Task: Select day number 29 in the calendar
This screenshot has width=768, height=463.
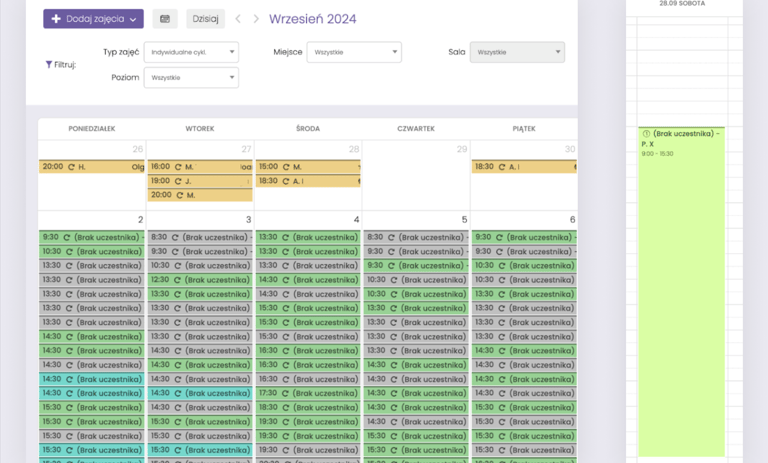Action: tap(462, 149)
